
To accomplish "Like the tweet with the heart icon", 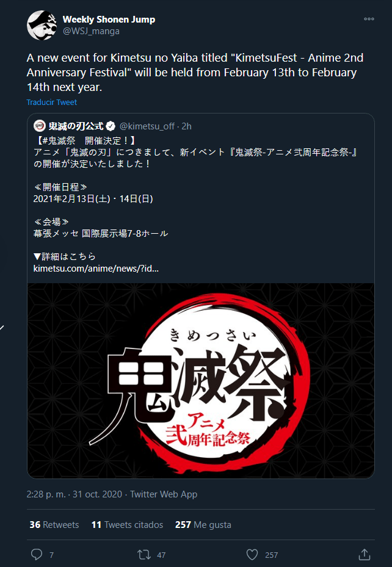I will (x=252, y=555).
